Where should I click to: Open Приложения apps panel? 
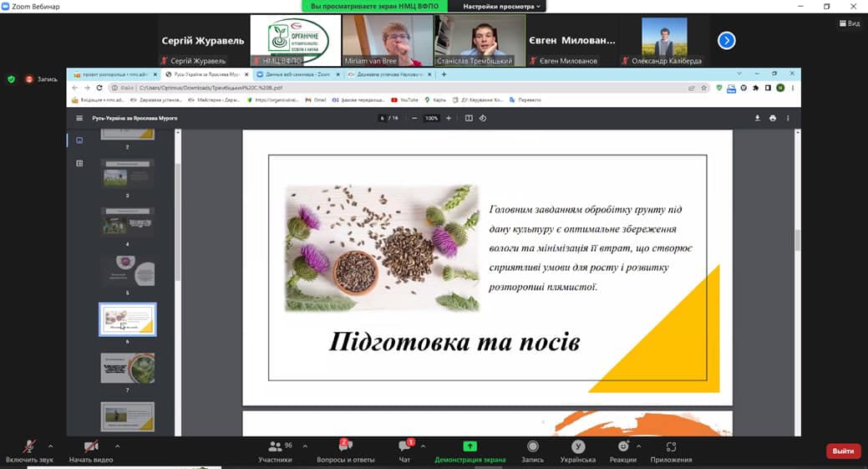tap(671, 451)
